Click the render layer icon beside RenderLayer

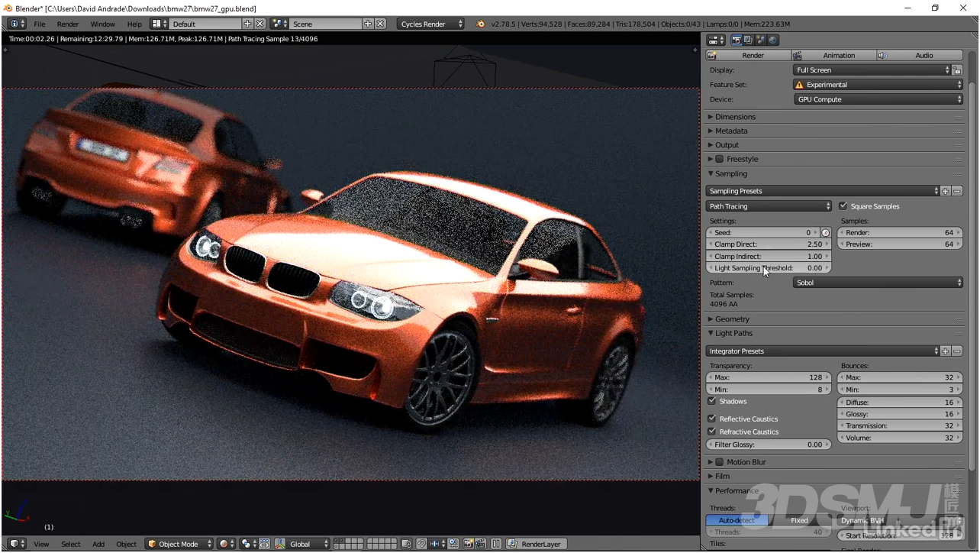[x=513, y=544]
